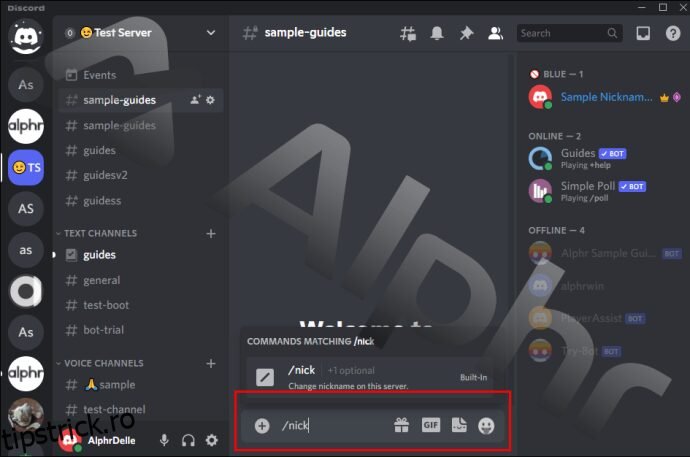Click the plus attachment button in message box

pos(262,426)
